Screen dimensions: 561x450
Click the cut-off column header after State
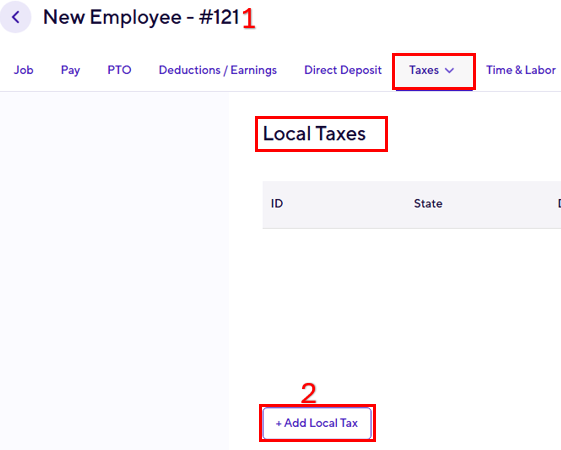click(559, 204)
